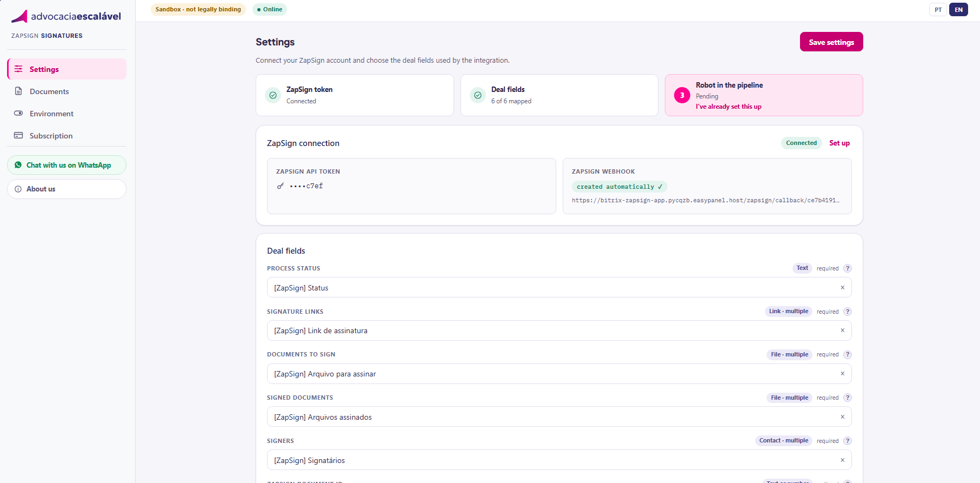Open the Signers field dropdown
Viewport: 980px width, 483px height.
click(559, 460)
